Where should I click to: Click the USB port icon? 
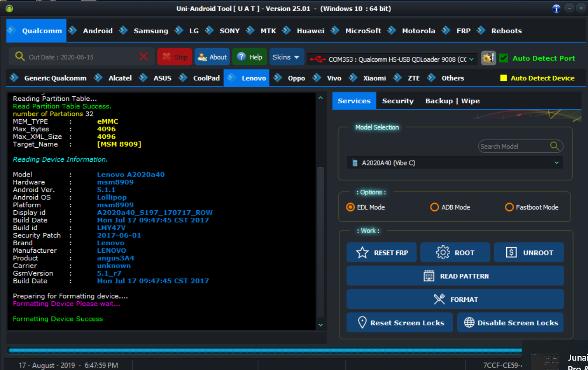318,59
